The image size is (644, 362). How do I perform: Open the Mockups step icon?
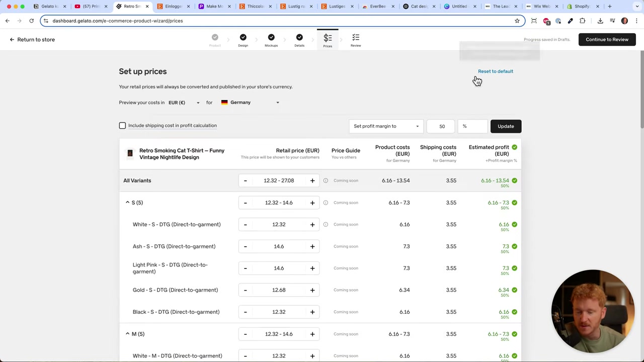click(271, 38)
